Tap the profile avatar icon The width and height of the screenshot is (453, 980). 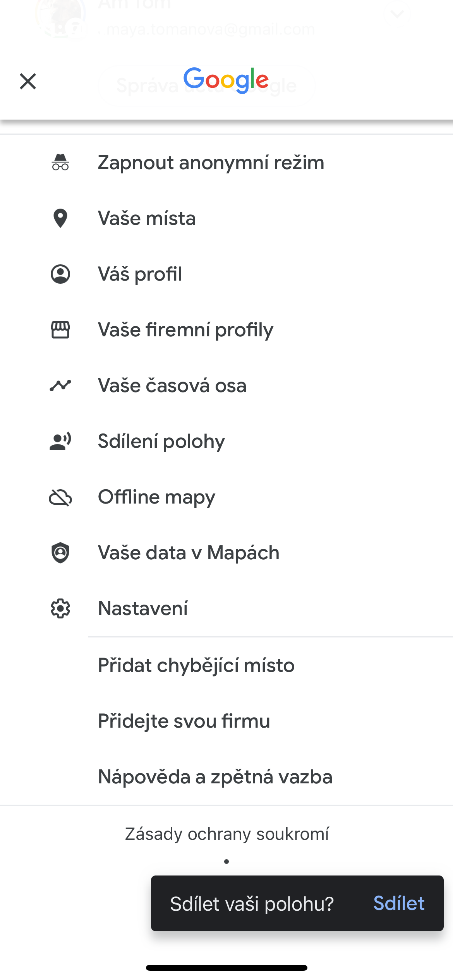pyautogui.click(x=60, y=274)
